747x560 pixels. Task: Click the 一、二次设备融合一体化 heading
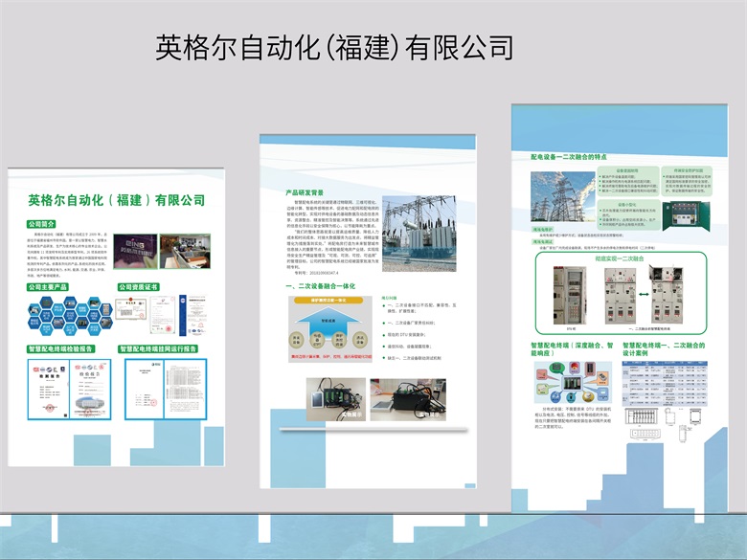coord(320,286)
